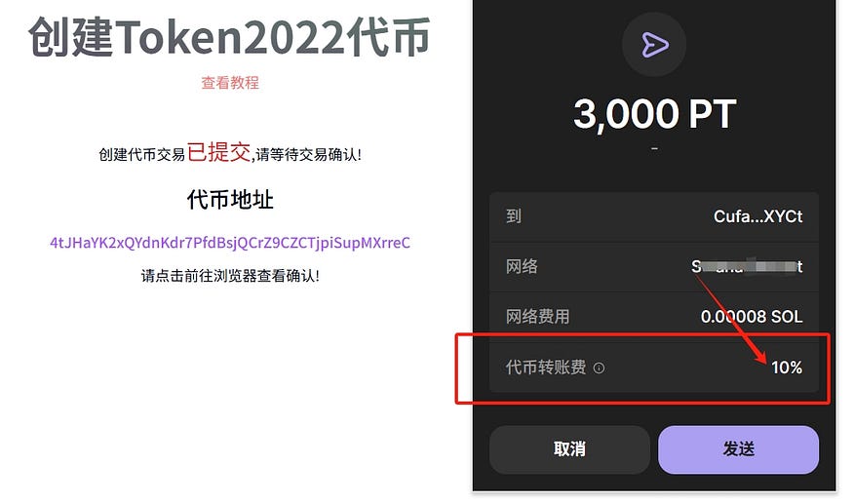Click the 到 recipient row label
The width and height of the screenshot is (853, 504).
coord(514,216)
